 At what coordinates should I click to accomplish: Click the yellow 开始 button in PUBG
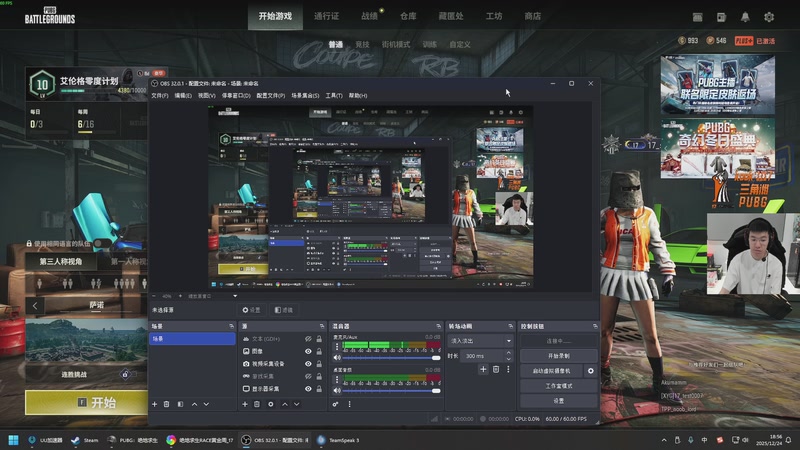(87, 403)
